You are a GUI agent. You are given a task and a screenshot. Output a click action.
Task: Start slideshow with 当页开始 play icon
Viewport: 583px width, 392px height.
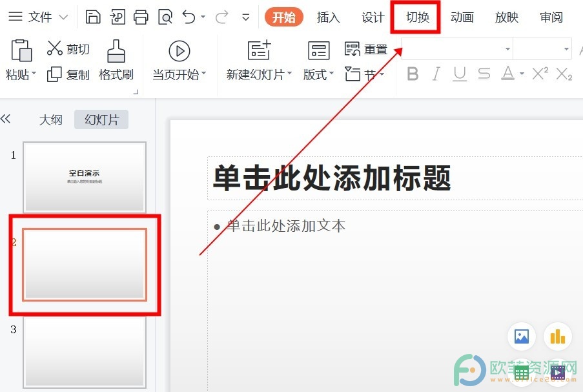pos(179,51)
